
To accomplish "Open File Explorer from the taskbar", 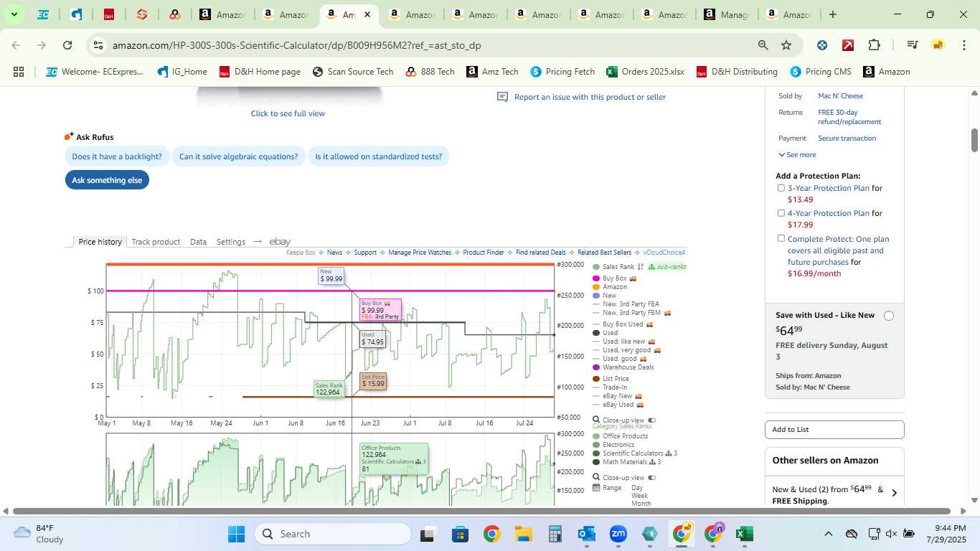I will 523,534.
